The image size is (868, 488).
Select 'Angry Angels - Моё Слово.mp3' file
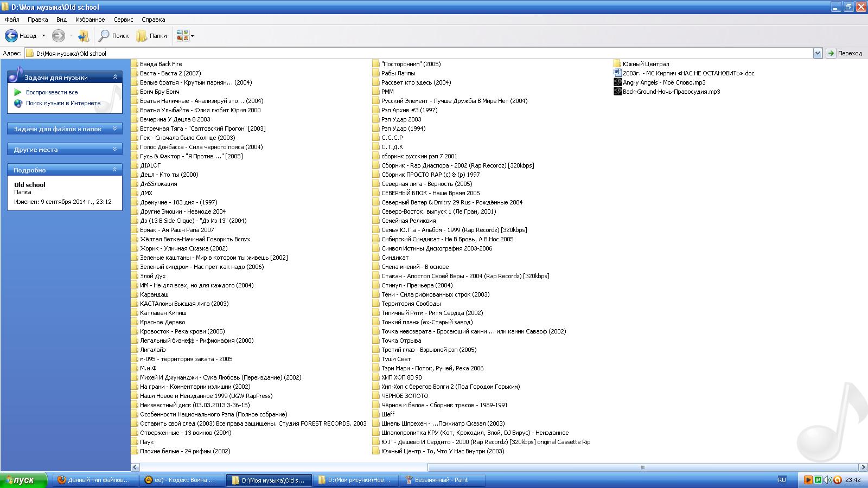point(660,82)
